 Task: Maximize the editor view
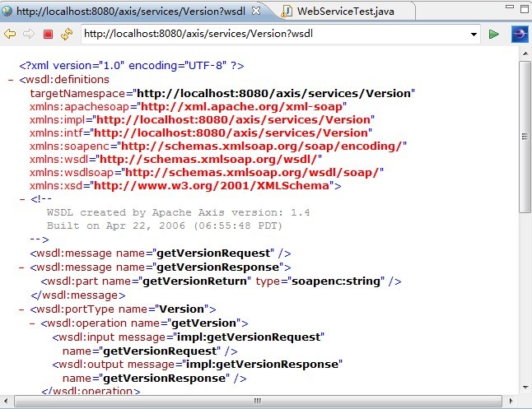click(525, 9)
